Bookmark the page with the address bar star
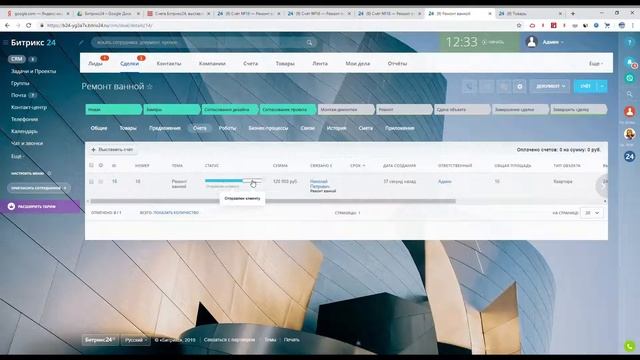 [x=519, y=25]
